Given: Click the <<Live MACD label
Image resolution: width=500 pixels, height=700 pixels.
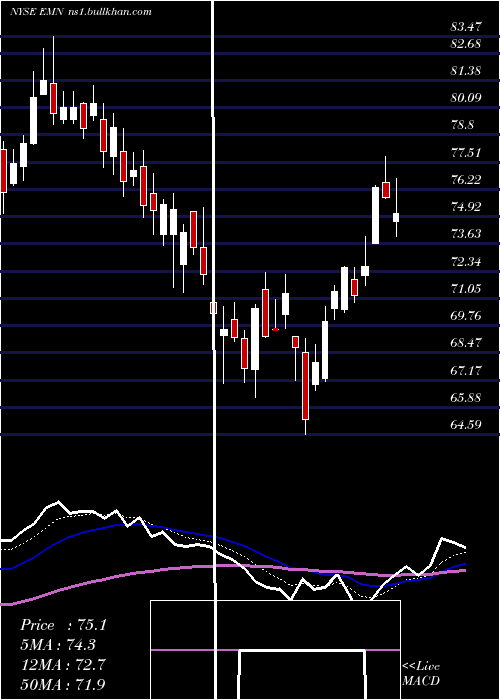Looking at the screenshot, I should click(x=421, y=674).
